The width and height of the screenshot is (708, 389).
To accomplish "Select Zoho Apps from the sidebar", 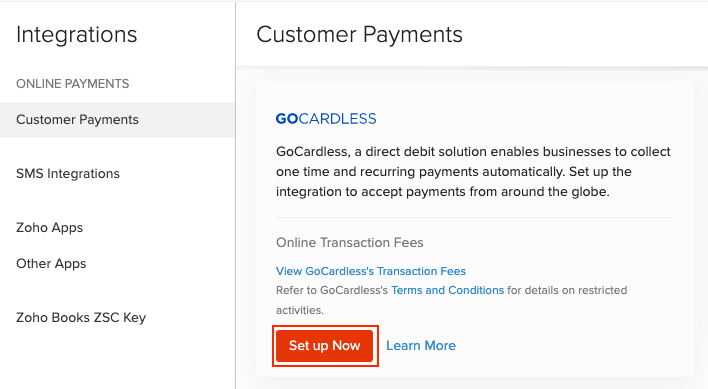I will click(50, 227).
